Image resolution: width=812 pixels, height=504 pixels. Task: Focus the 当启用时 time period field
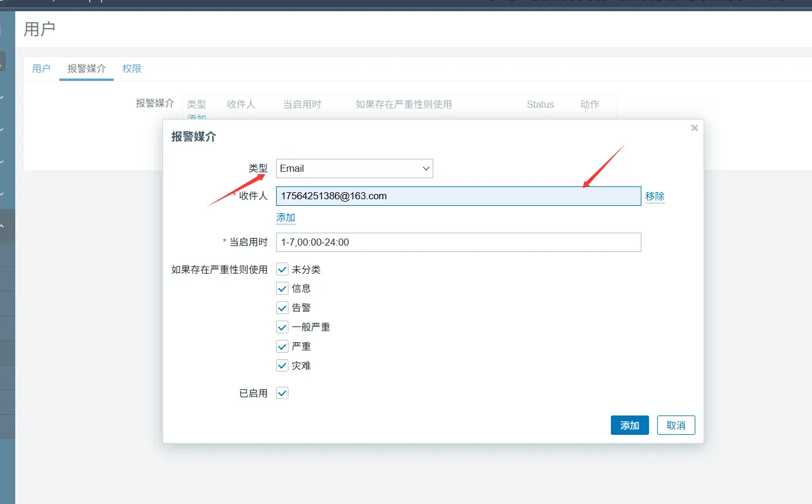458,242
